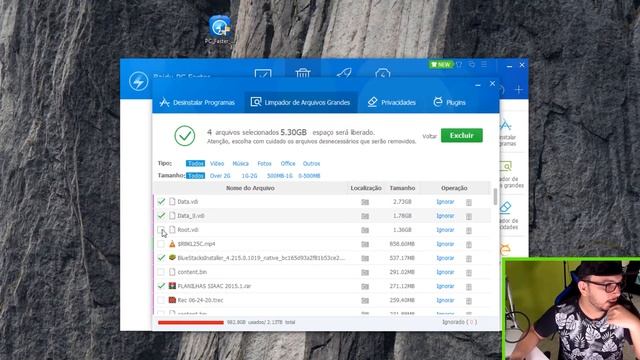Uncheck the Data.vdi checkbox

coord(161,201)
